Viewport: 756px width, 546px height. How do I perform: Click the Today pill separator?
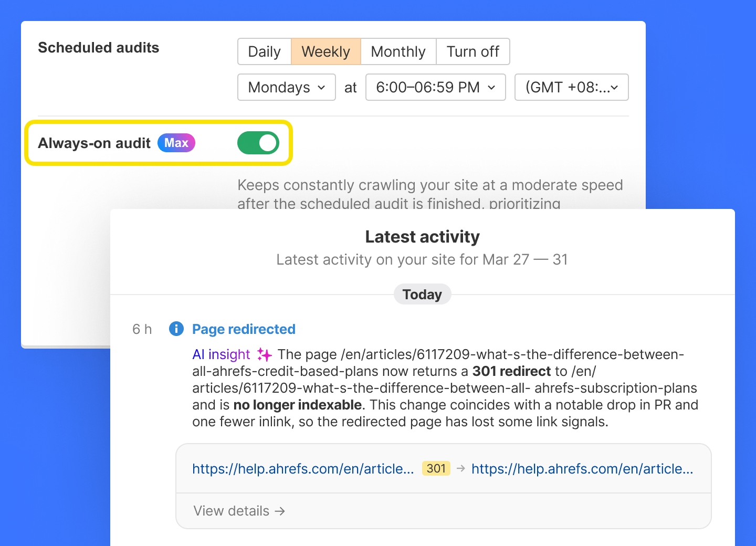[x=422, y=295]
